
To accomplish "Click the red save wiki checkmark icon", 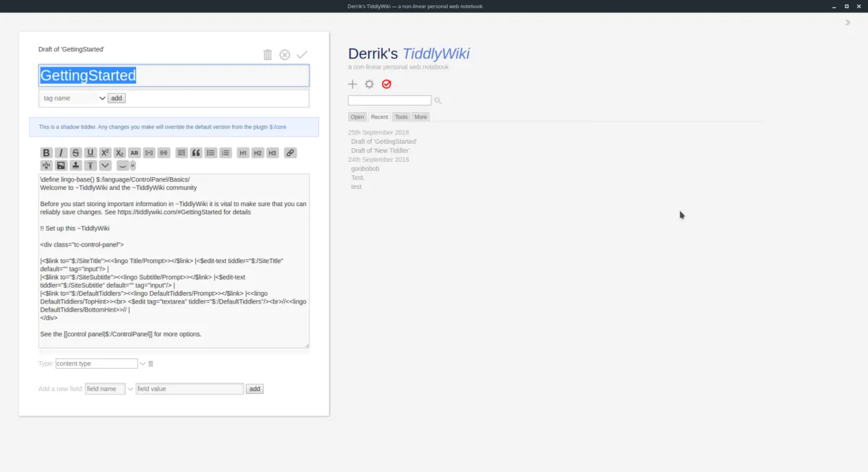I will (x=386, y=84).
